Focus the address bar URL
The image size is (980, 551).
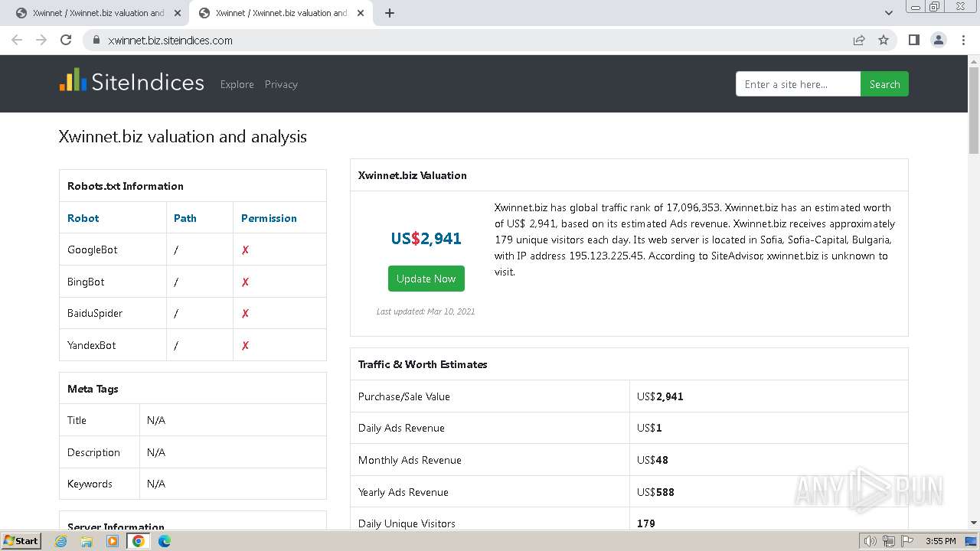[170, 41]
